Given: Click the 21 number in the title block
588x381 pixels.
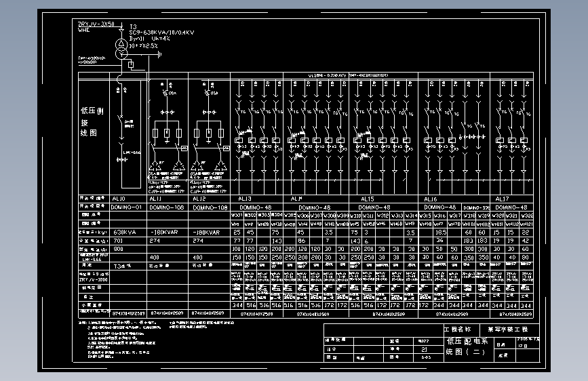Looking at the screenshot, I should [x=424, y=349].
